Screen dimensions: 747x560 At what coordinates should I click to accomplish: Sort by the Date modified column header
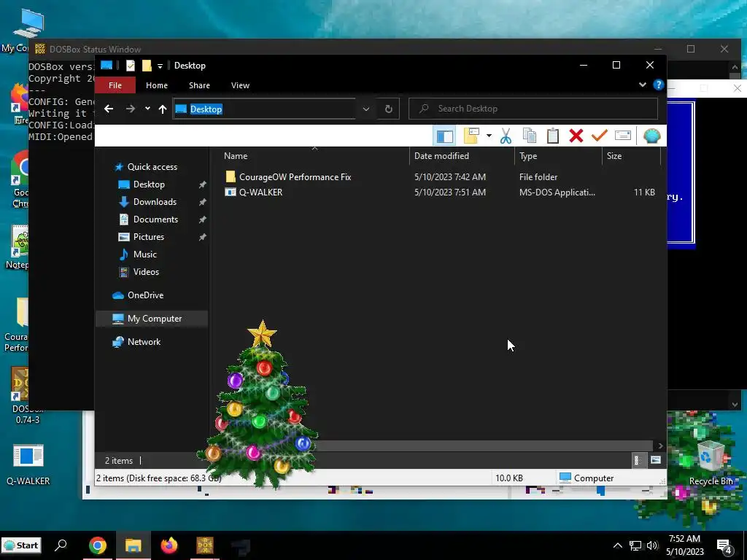coord(462,156)
